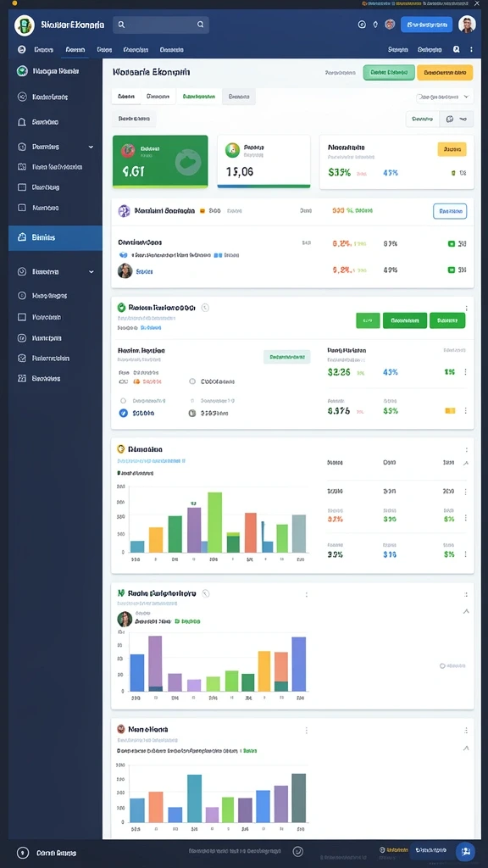488x868 pixels.
Task: Open kebab menu of the bar chart card header
Action: click(x=467, y=450)
